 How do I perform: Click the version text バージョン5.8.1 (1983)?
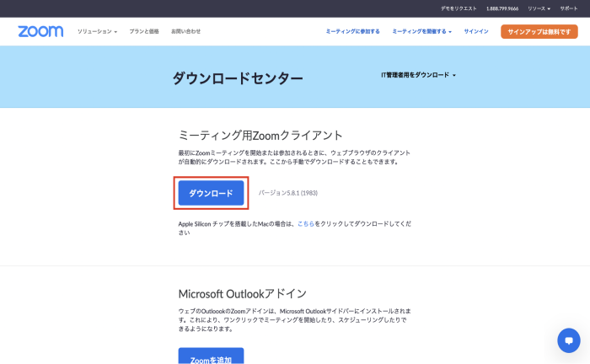[288, 193]
